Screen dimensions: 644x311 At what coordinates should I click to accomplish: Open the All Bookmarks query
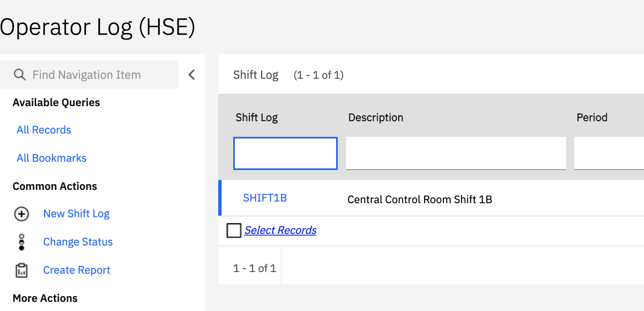[51, 158]
